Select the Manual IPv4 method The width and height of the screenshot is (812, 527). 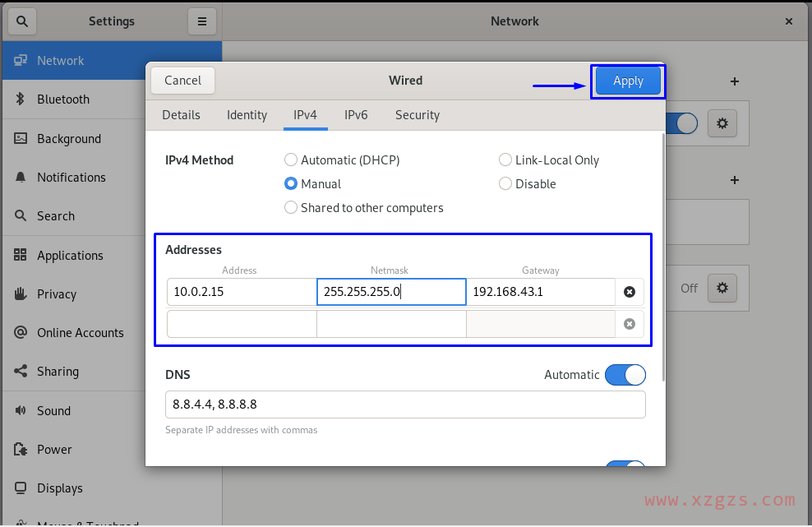[290, 183]
